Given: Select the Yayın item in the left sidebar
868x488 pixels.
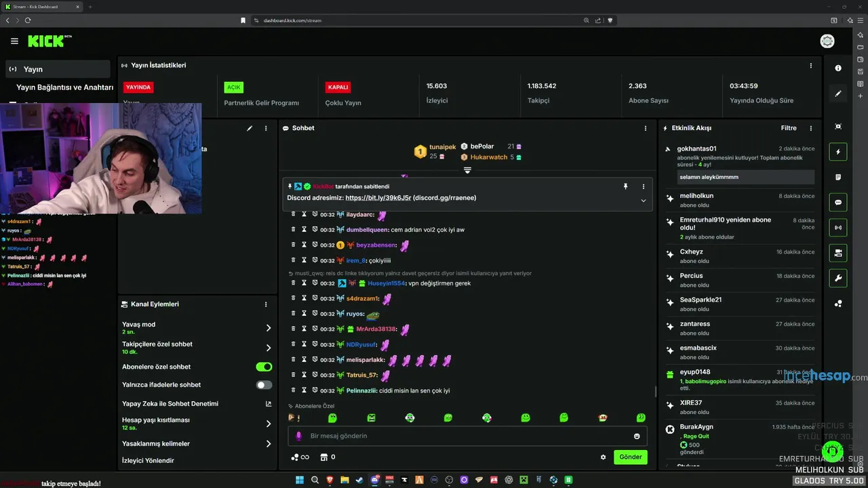Looking at the screenshot, I should (58, 69).
